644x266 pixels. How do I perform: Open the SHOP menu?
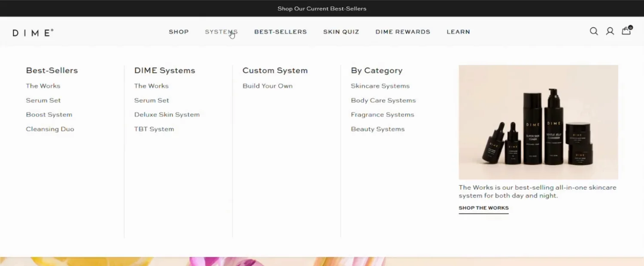(x=179, y=32)
